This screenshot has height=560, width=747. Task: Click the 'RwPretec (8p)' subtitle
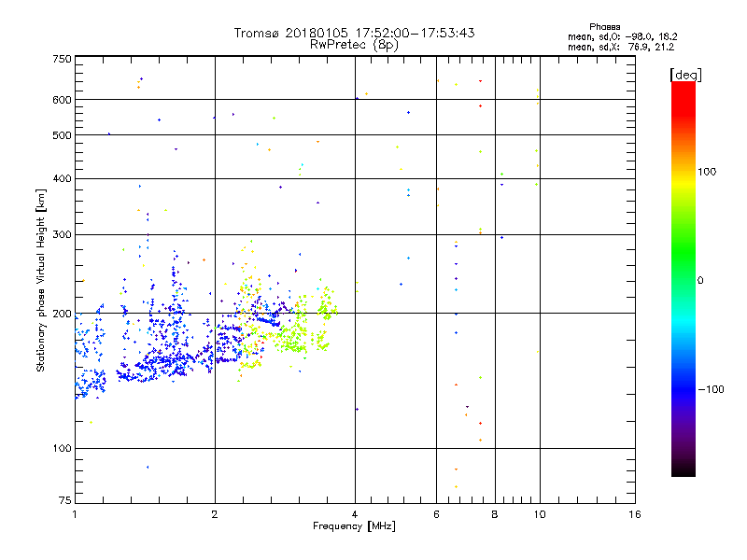354,45
